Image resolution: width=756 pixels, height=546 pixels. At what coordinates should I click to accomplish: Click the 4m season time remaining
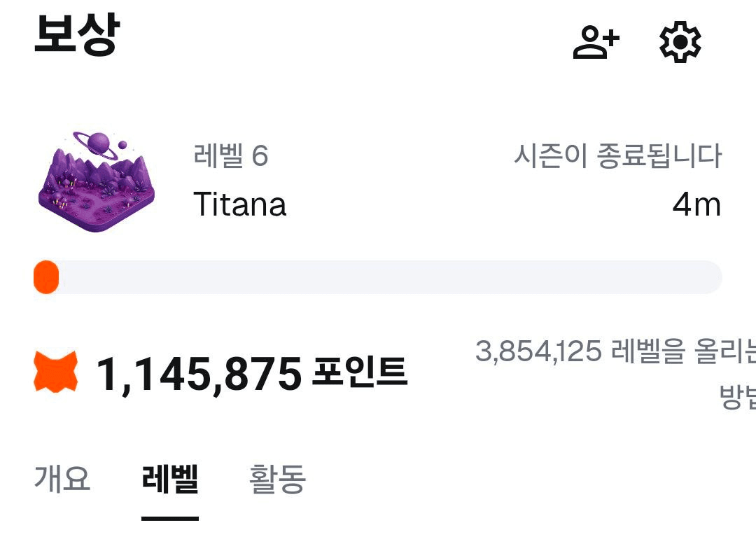click(696, 204)
